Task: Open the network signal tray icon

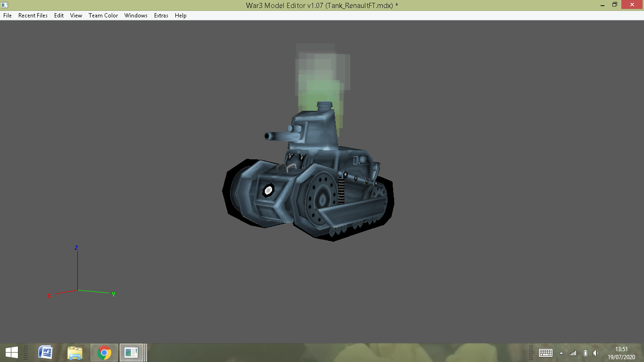Action: click(573, 353)
